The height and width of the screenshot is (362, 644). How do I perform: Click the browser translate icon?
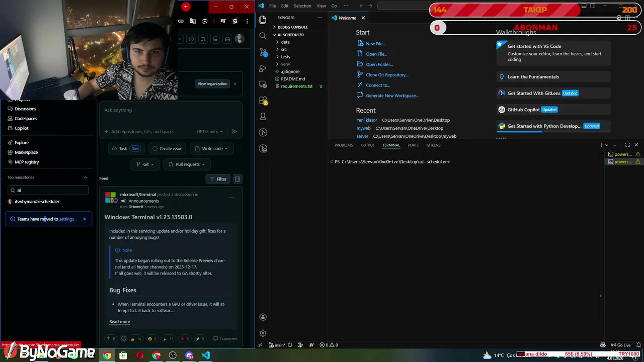click(193, 21)
